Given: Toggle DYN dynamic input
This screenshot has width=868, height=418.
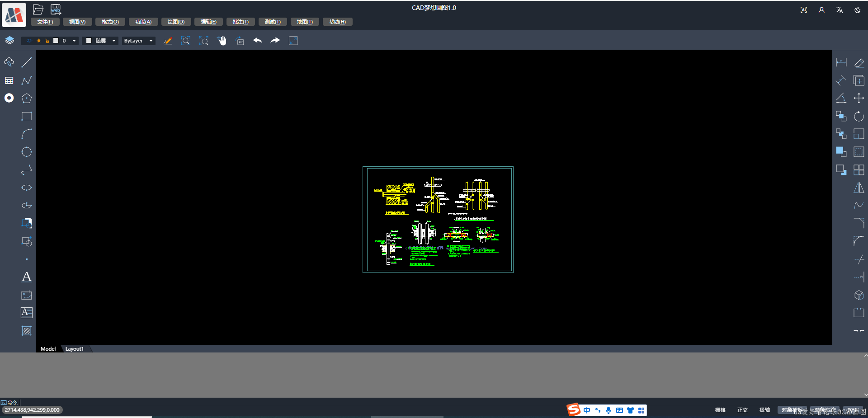Looking at the screenshot, I should [x=853, y=410].
